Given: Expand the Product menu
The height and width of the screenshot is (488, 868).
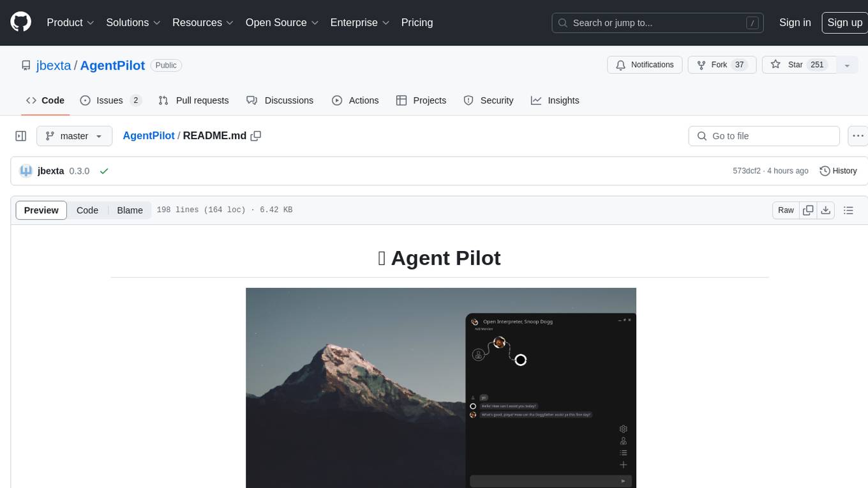Looking at the screenshot, I should pos(70,22).
